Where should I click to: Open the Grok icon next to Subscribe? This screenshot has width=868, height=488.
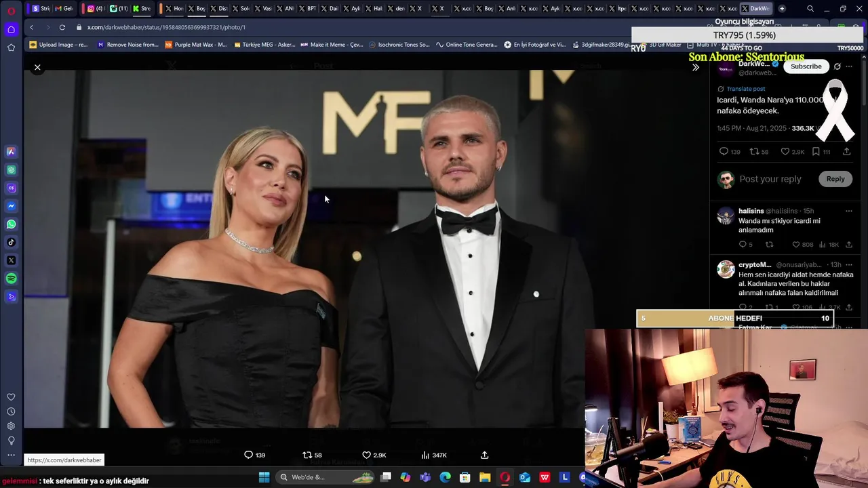point(837,66)
